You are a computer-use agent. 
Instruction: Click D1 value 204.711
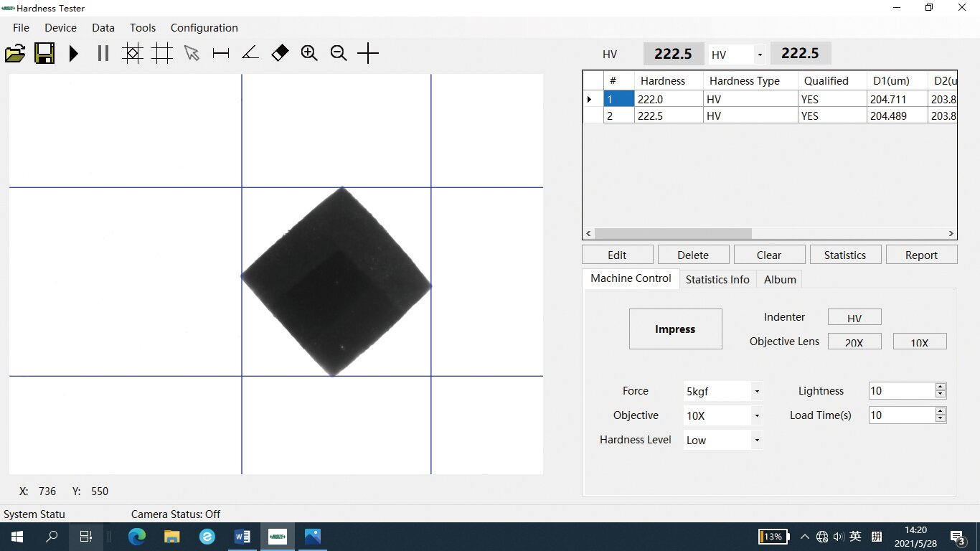pyautogui.click(x=897, y=100)
